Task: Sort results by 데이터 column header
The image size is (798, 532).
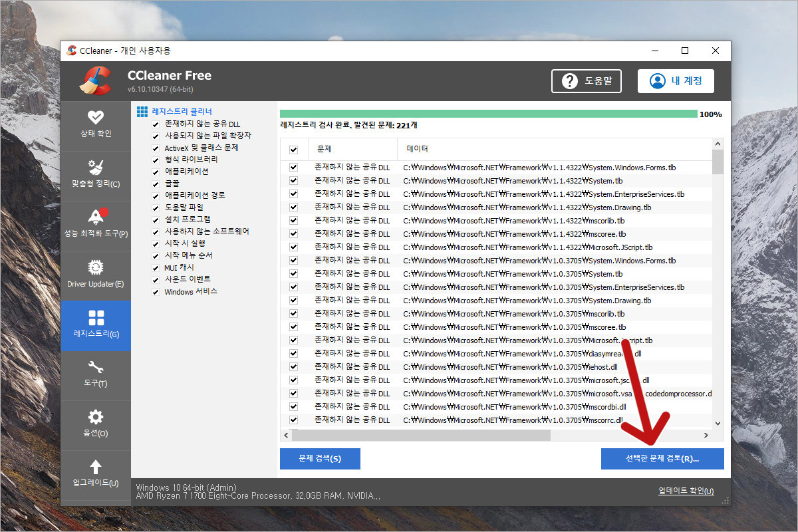Action: coord(555,149)
